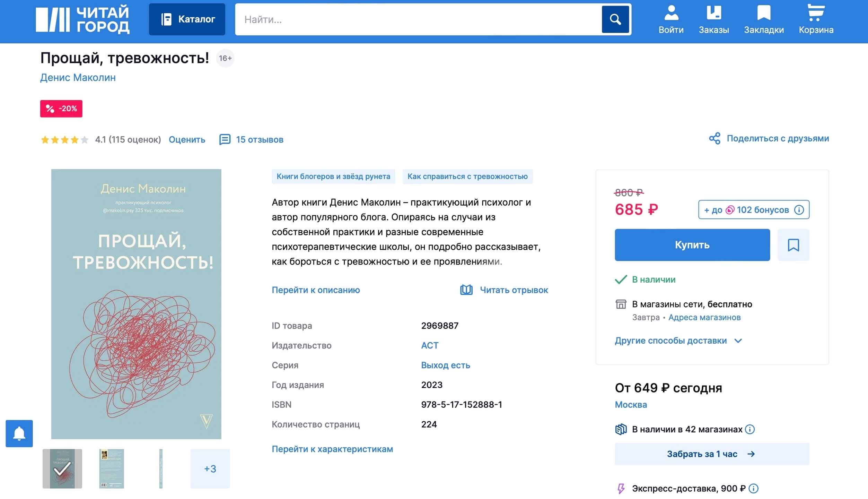
Task: Click green checkmark В наличии
Action: [x=621, y=279]
